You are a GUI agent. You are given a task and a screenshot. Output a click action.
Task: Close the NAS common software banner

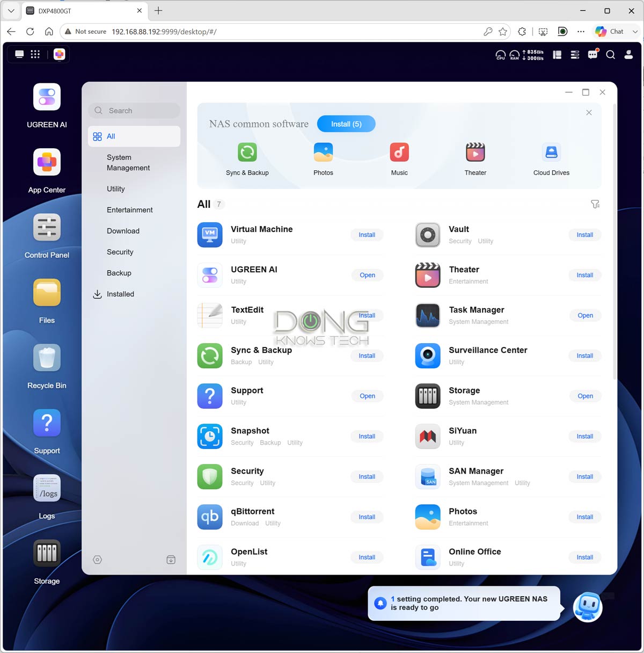(x=589, y=113)
